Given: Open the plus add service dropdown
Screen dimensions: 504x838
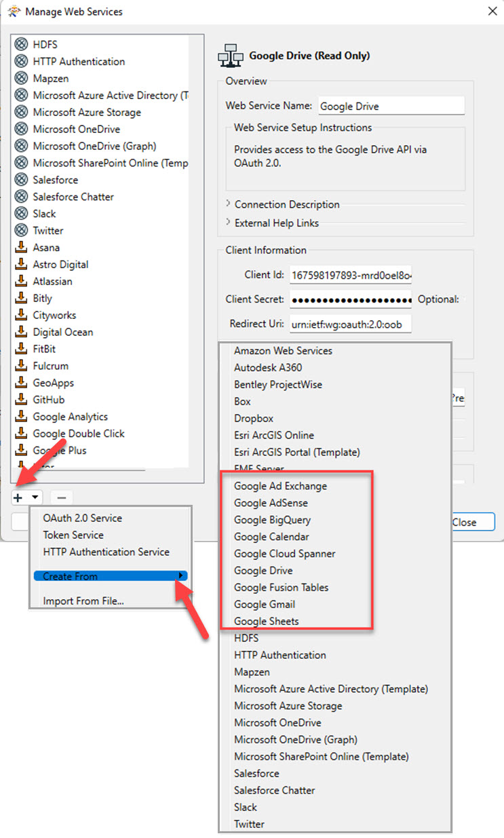Looking at the screenshot, I should (28, 497).
